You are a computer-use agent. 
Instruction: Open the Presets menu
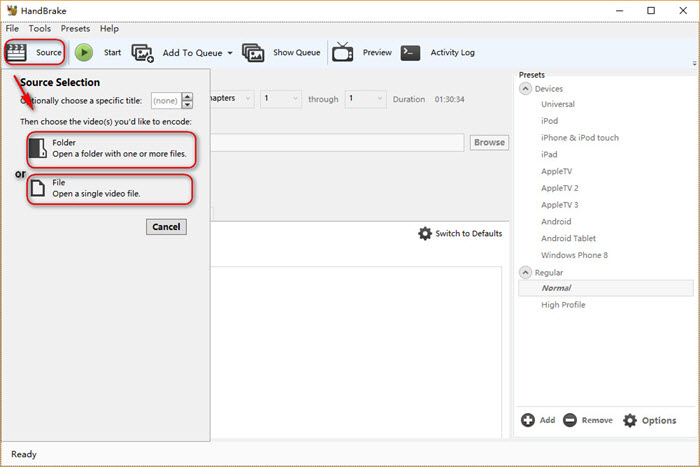(75, 29)
